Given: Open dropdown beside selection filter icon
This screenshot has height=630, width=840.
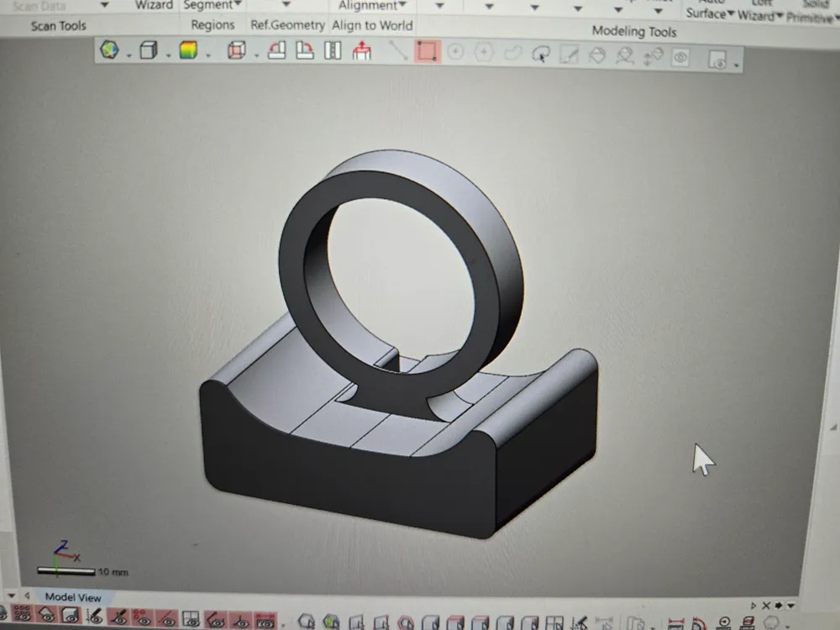Looking at the screenshot, I should pos(737,66).
